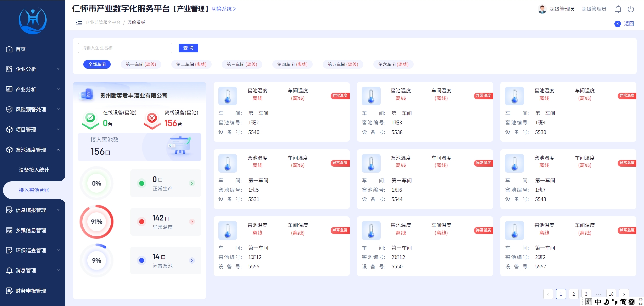The width and height of the screenshot is (644, 306).
Task: Click the 企业分析 sidebar icon
Action: point(9,69)
